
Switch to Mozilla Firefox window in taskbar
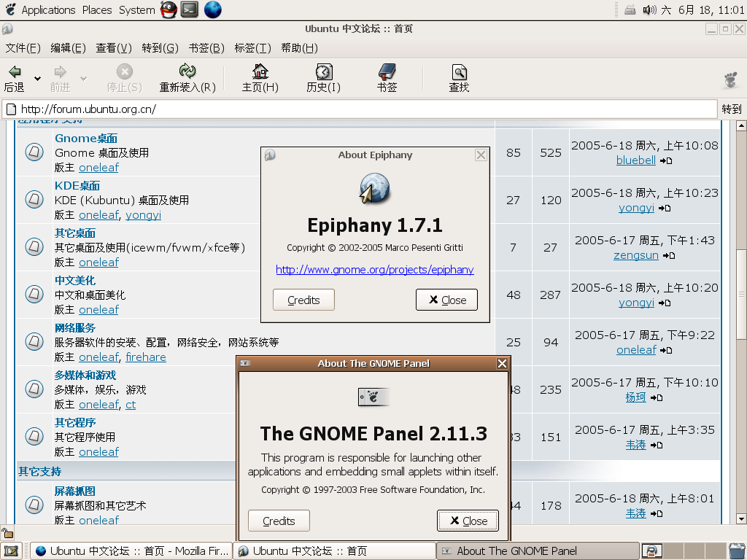pos(131,551)
